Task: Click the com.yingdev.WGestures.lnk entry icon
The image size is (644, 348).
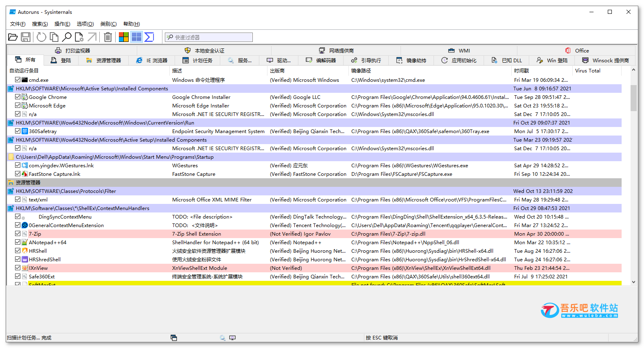Action: tap(25, 165)
